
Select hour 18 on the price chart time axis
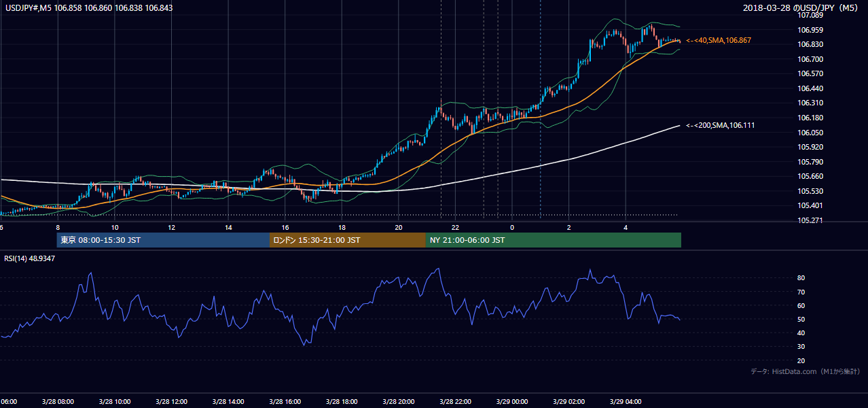342,227
